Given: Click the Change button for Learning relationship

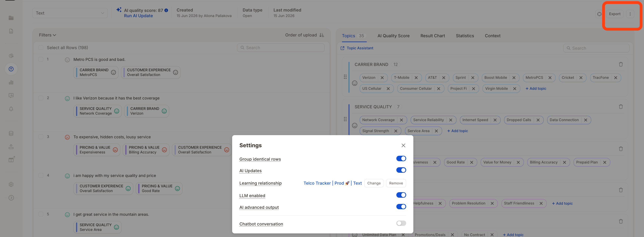Looking at the screenshot, I should tap(374, 183).
